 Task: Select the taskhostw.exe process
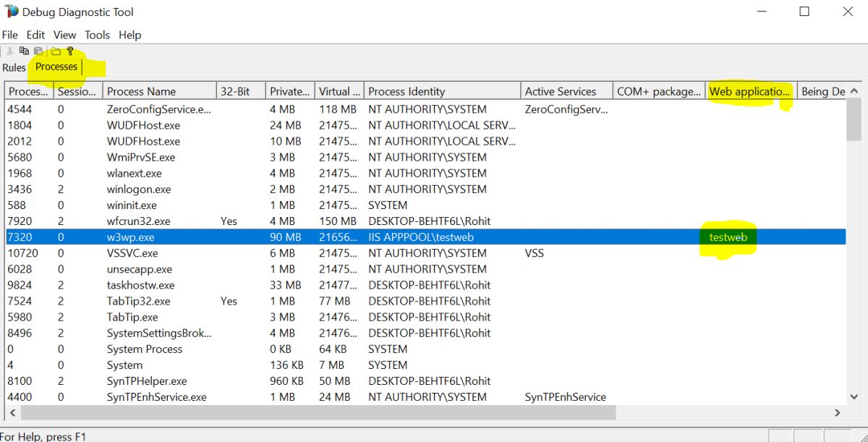coord(425,285)
